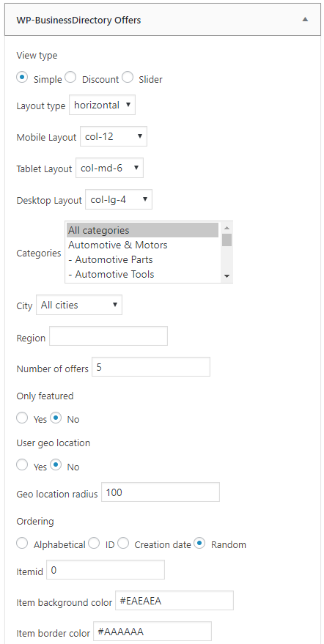
Task: Click the WP-BusinessDirectory Offers widget title
Action: coord(78,20)
